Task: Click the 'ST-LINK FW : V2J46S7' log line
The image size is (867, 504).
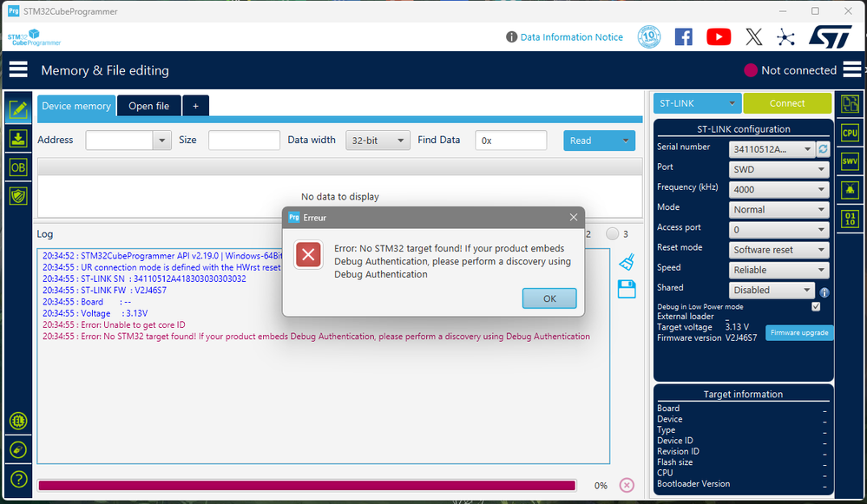Action: point(104,290)
